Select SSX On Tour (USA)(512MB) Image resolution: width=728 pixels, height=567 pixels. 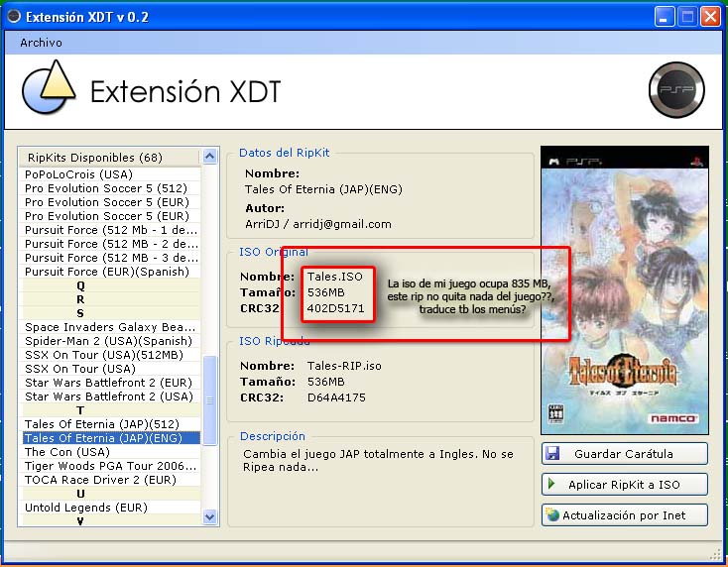[x=111, y=355]
